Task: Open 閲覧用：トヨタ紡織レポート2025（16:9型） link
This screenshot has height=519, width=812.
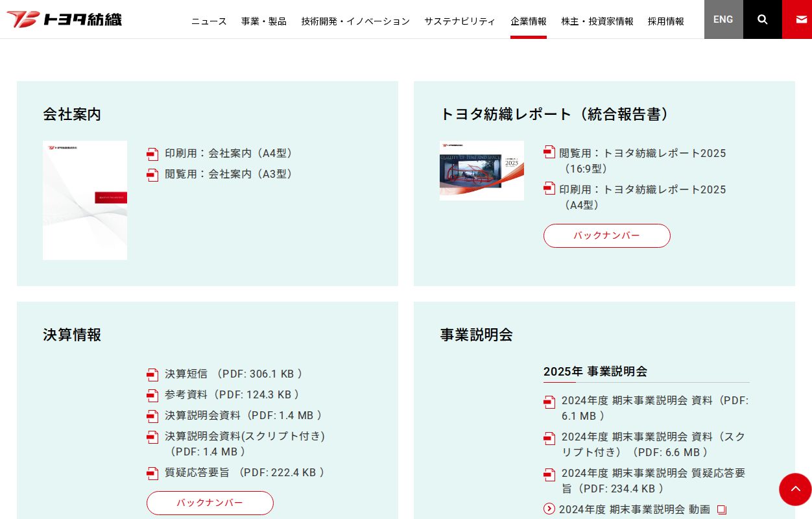Action: click(x=643, y=161)
